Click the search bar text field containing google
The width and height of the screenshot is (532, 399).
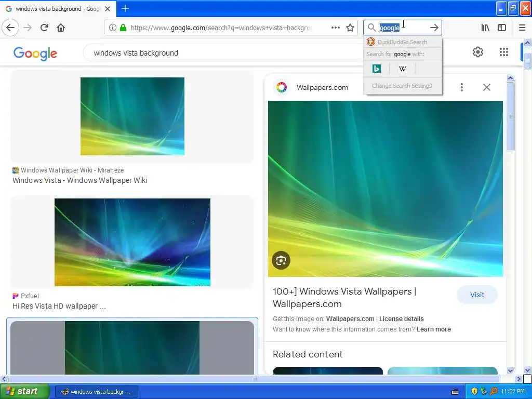tap(403, 28)
